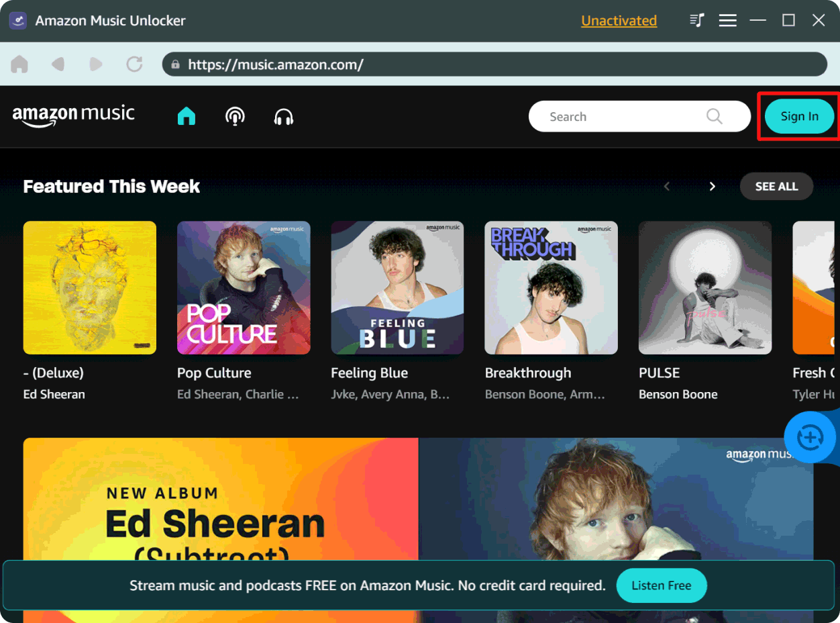
Task: Maximize the Amazon Music Unlocker window
Action: coord(789,20)
